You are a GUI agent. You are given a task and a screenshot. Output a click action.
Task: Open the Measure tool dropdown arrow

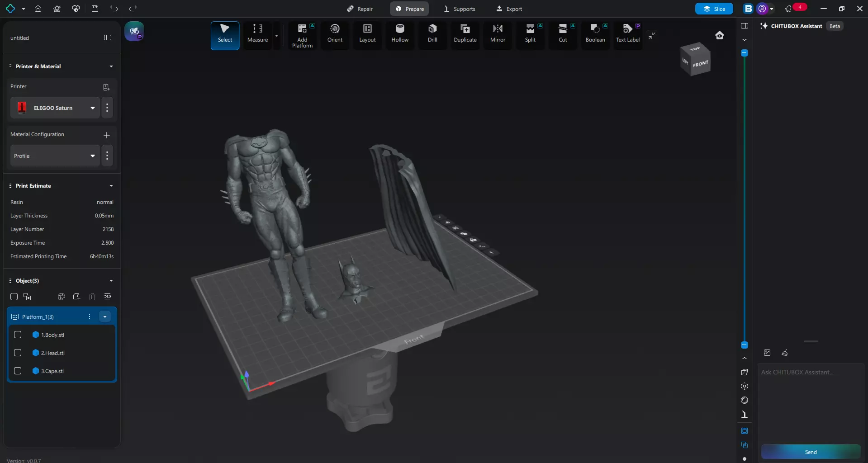tap(276, 36)
